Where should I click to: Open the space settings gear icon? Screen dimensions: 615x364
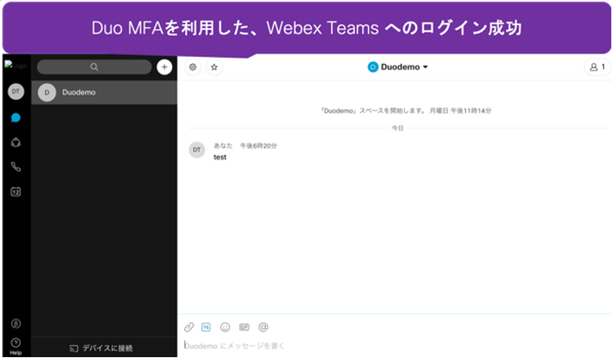pos(193,67)
